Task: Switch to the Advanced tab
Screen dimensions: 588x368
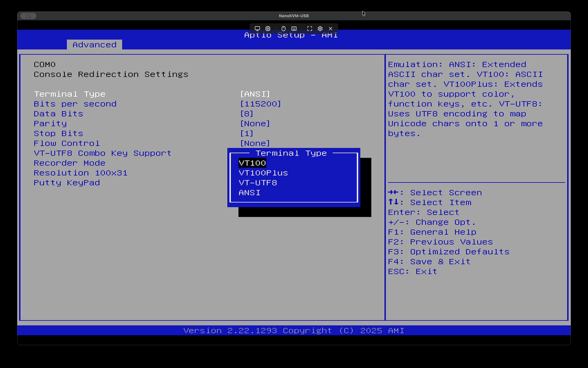Action: coord(94,45)
